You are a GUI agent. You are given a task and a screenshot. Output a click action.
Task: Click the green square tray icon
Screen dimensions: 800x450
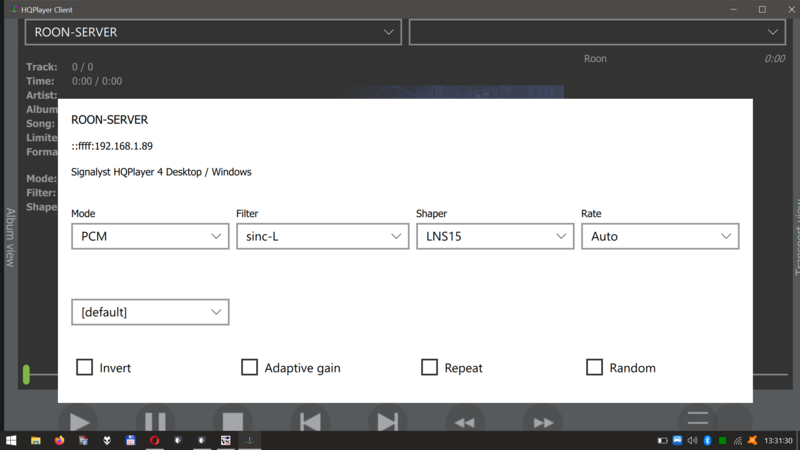coord(722,440)
